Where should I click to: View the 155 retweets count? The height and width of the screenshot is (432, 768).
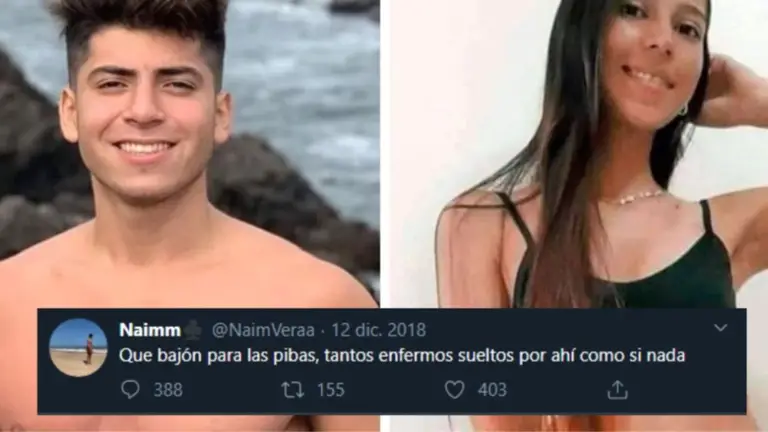pos(331,390)
